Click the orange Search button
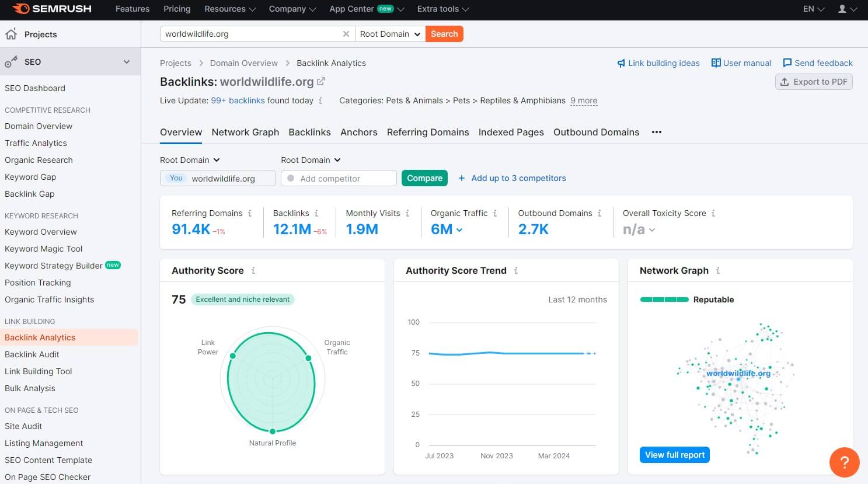The width and height of the screenshot is (868, 484). coord(444,34)
